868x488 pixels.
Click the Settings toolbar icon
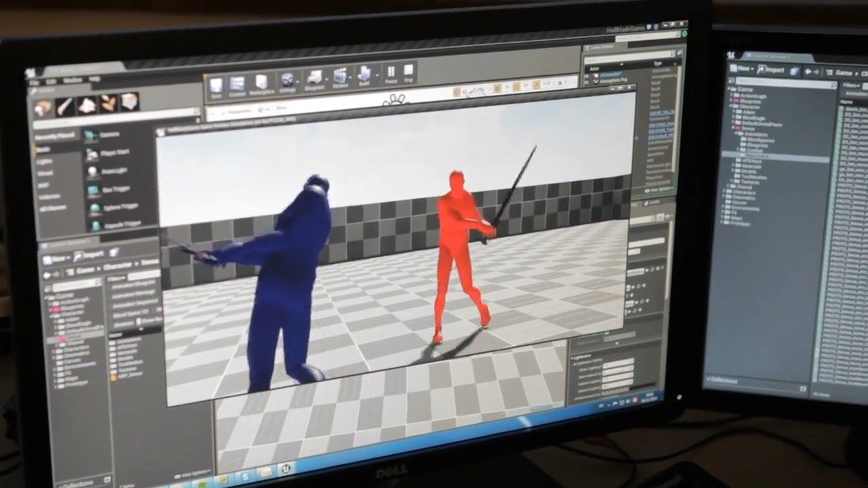point(288,83)
